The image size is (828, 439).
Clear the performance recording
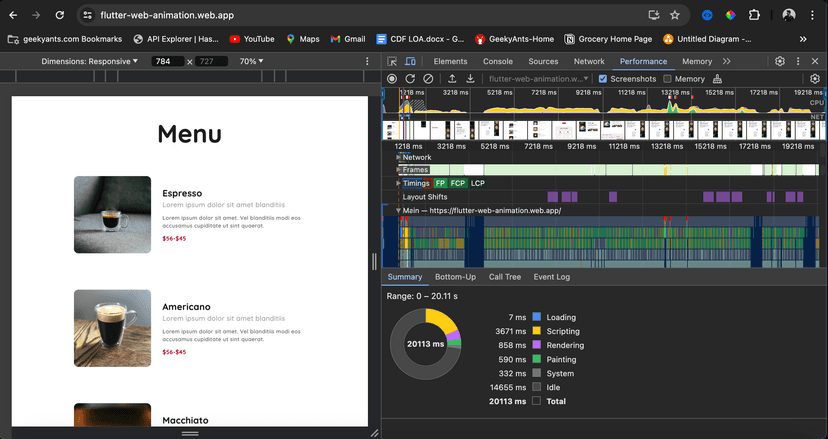point(427,79)
